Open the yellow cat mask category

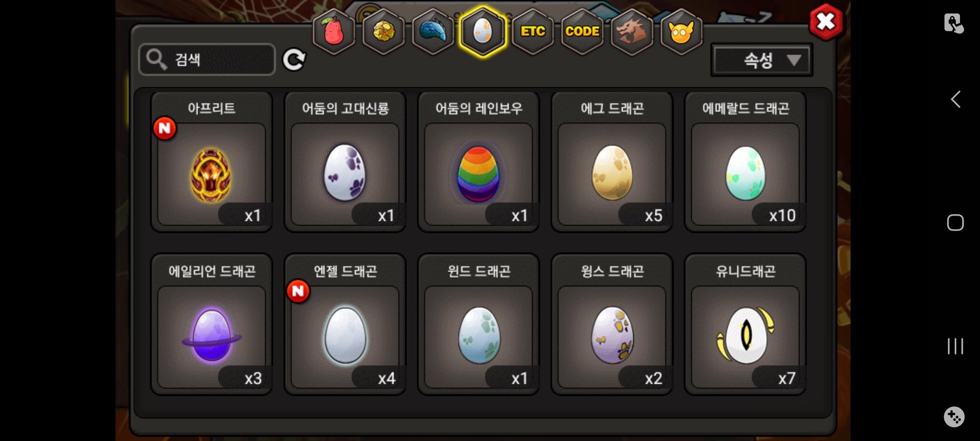[x=681, y=31]
